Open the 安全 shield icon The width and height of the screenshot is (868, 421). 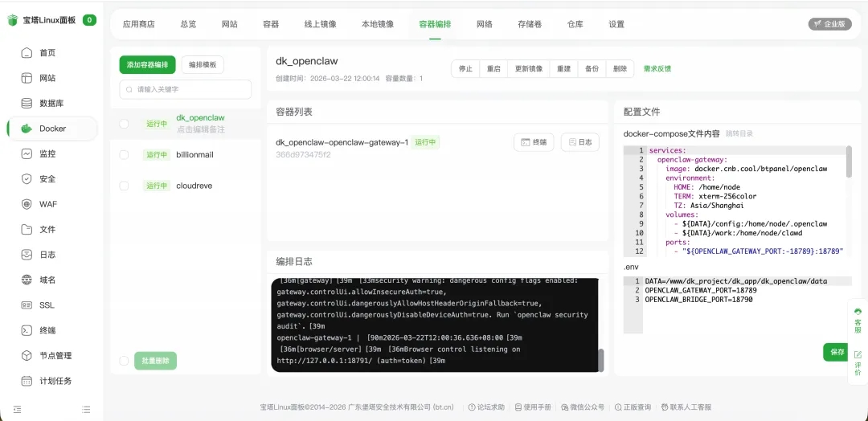point(27,178)
